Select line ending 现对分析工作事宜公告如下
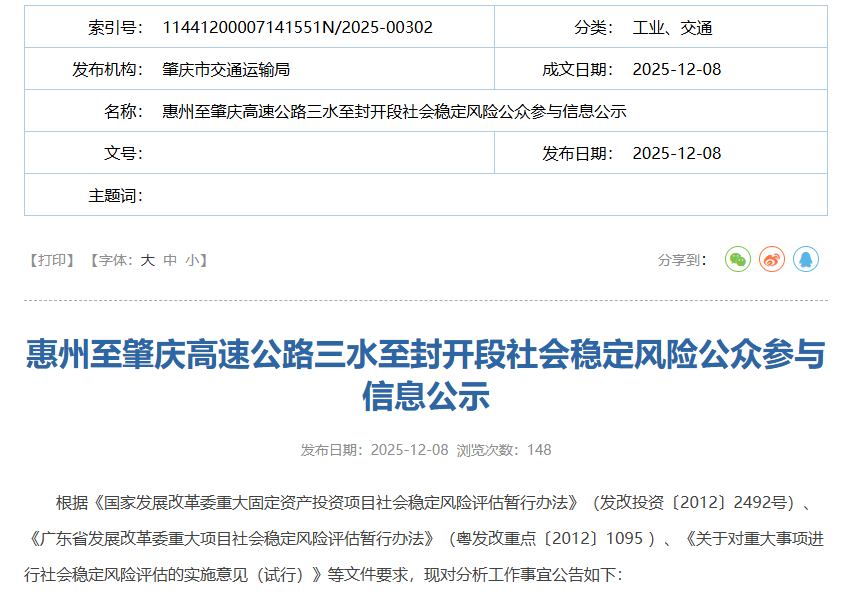The width and height of the screenshot is (853, 594). 323,574
